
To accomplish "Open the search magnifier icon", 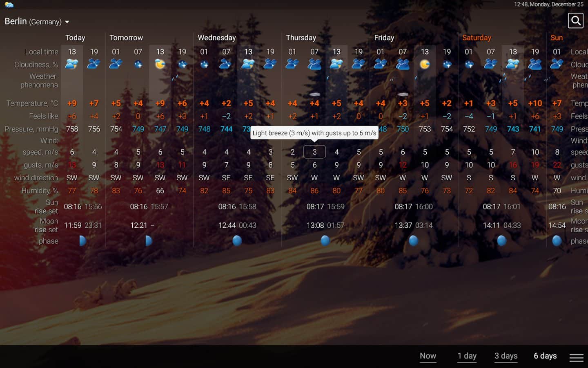I will tap(575, 20).
